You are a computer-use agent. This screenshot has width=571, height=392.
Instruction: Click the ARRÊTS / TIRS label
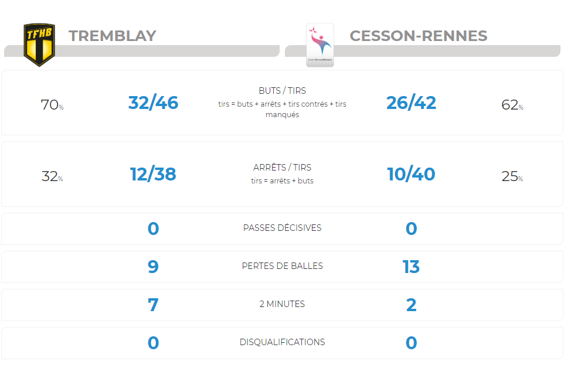click(x=282, y=168)
